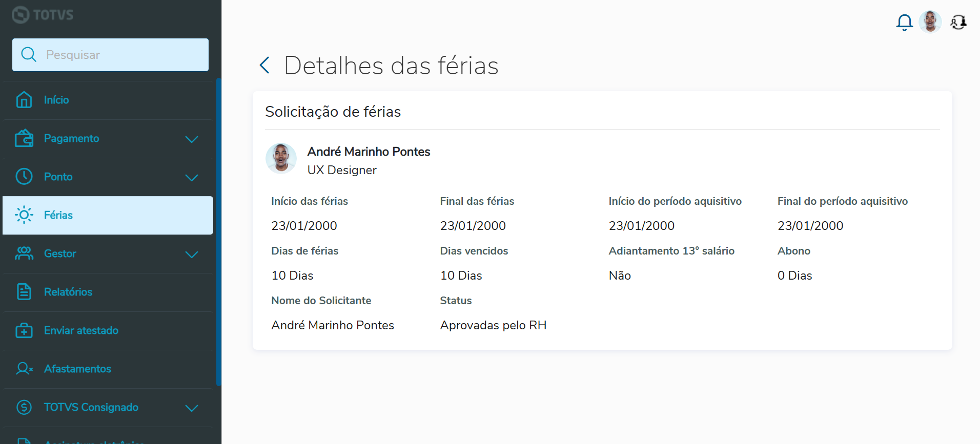Open the user profile avatar in header
This screenshot has width=980, height=444.
[x=930, y=22]
